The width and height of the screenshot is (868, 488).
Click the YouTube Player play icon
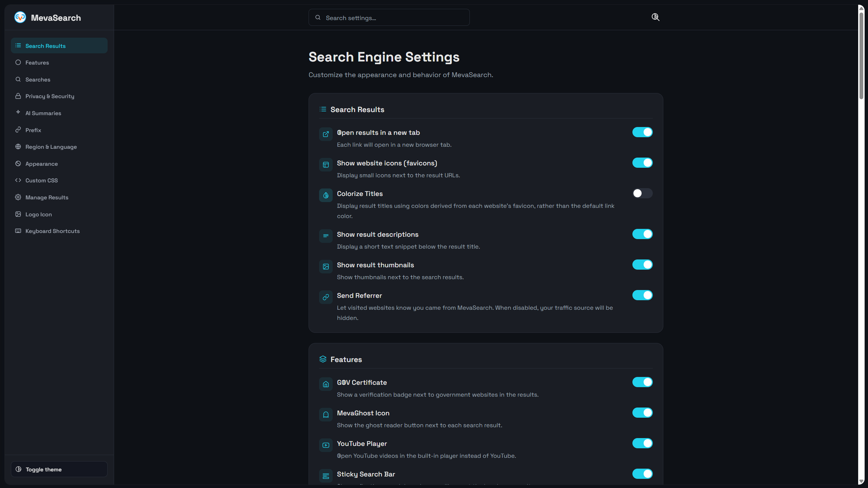pyautogui.click(x=326, y=445)
